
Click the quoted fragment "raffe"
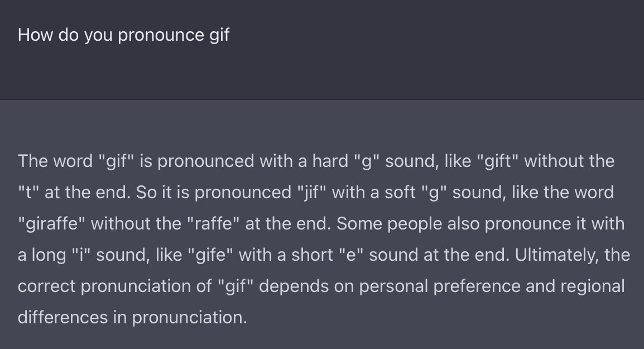pyautogui.click(x=215, y=224)
